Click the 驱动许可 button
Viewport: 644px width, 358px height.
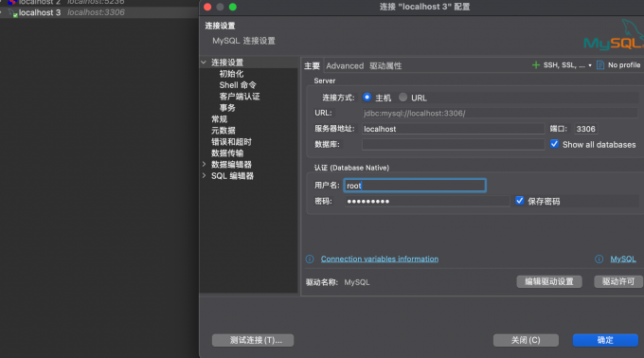click(x=618, y=281)
